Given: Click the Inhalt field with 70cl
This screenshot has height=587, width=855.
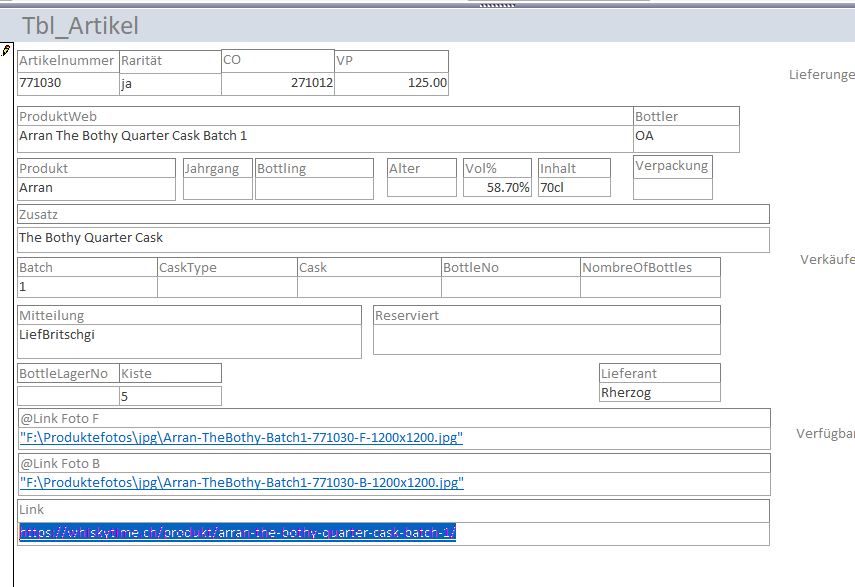Looking at the screenshot, I should point(574,187).
